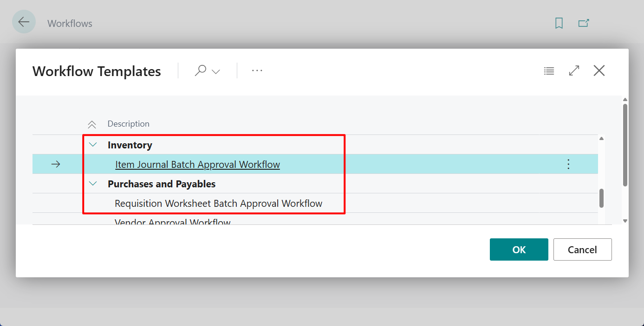Confirm selection with the OK button
Viewport: 644px width, 326px height.
(x=519, y=249)
